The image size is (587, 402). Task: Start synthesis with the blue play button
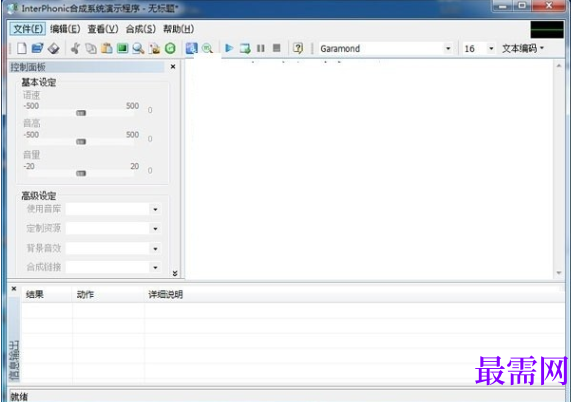click(229, 48)
